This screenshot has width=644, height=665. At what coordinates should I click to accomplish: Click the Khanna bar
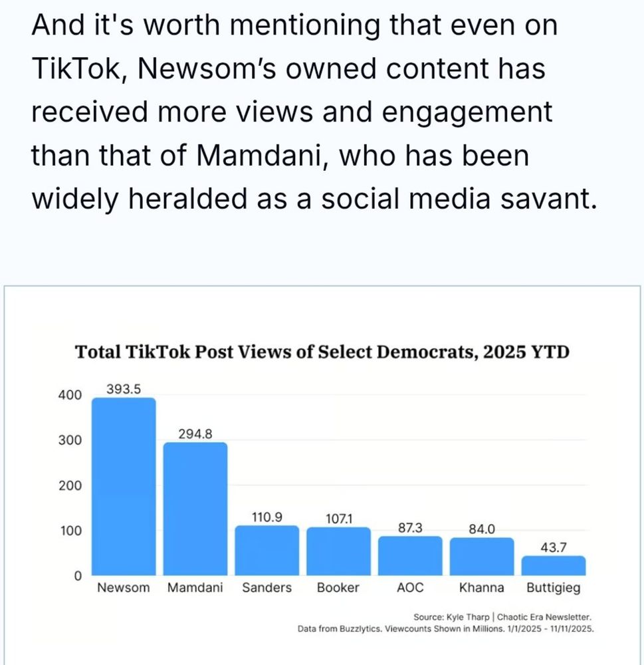coord(482,556)
